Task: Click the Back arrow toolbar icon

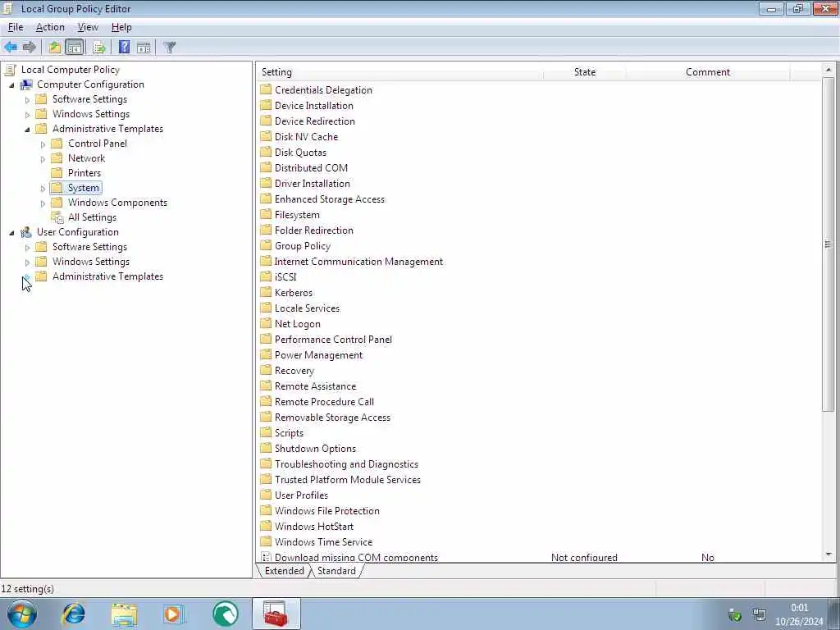Action: 11,47
